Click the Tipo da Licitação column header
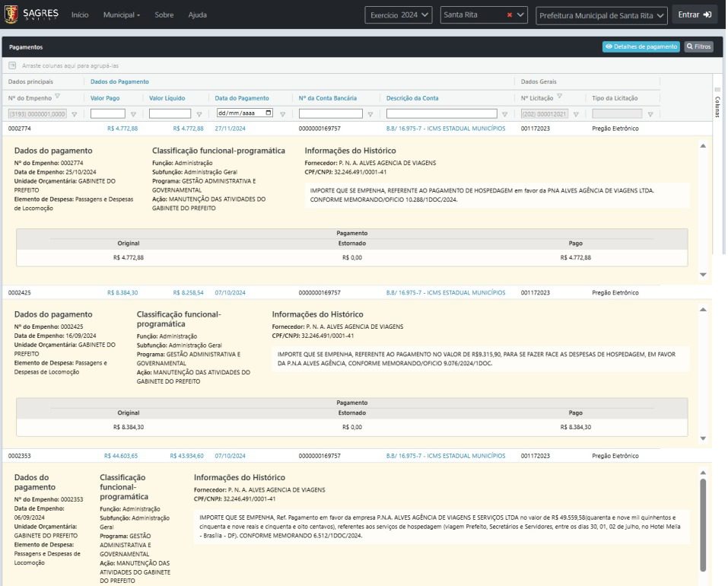The image size is (728, 586). 615,98
